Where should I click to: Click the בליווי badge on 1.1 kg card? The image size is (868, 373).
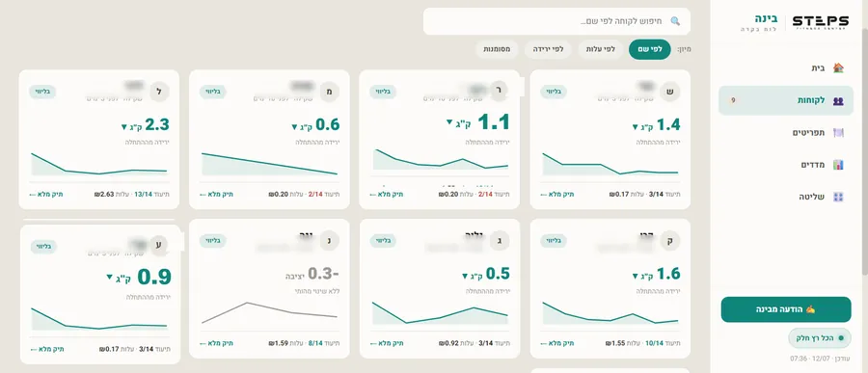(383, 92)
